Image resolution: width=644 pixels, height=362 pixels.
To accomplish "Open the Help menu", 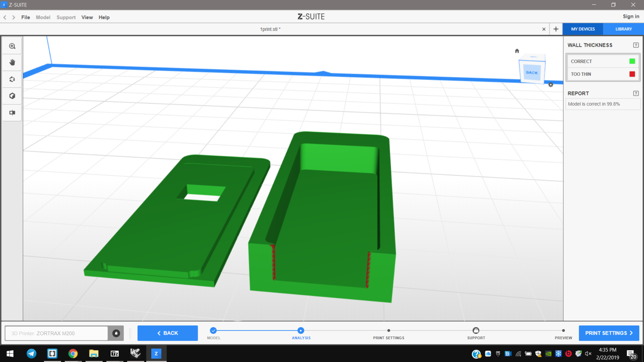I will (104, 17).
